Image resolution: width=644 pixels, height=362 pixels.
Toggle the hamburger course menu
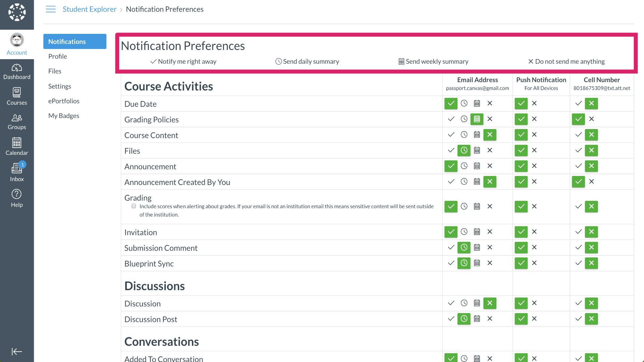51,9
